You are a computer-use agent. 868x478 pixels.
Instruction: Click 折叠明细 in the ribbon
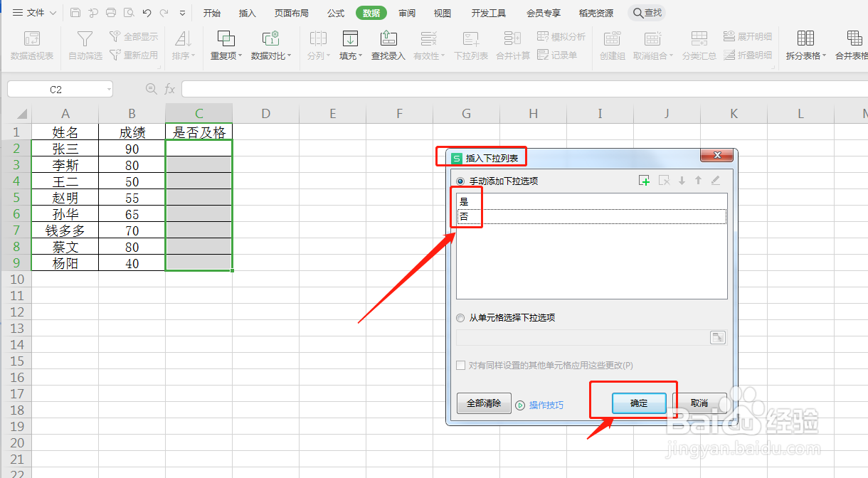(x=748, y=55)
